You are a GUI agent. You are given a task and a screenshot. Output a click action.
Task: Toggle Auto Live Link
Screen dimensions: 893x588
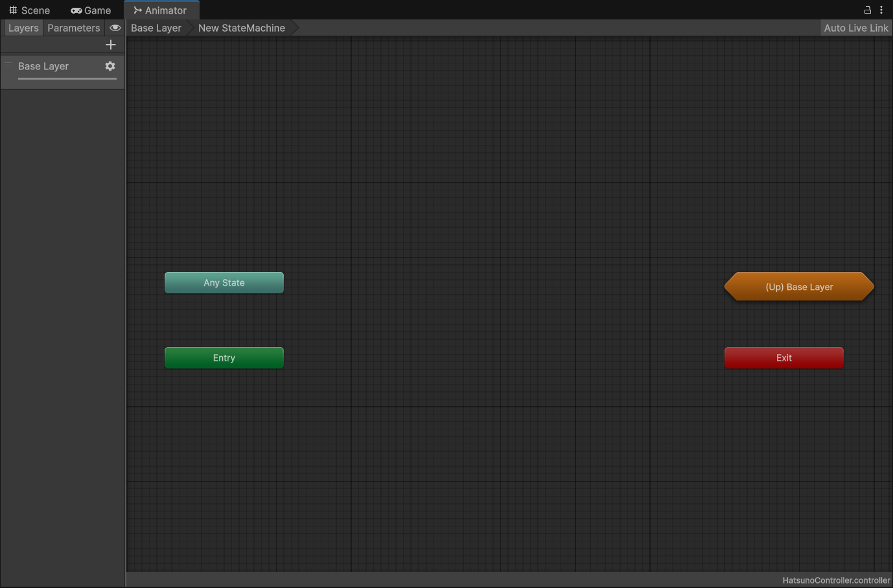855,28
